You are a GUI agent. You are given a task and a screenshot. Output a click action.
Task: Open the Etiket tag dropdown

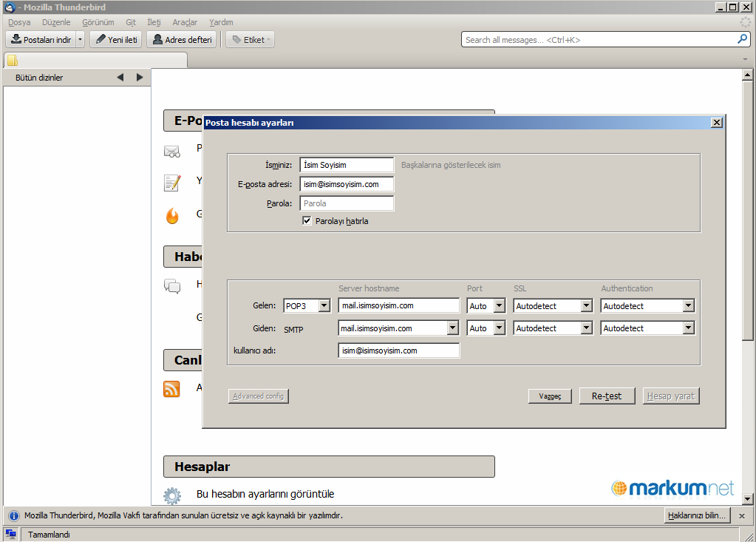pyautogui.click(x=251, y=39)
